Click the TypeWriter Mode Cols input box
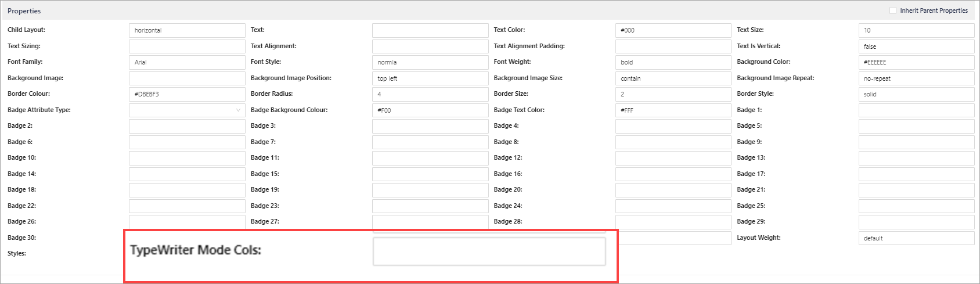980x284 pixels. pos(489,251)
